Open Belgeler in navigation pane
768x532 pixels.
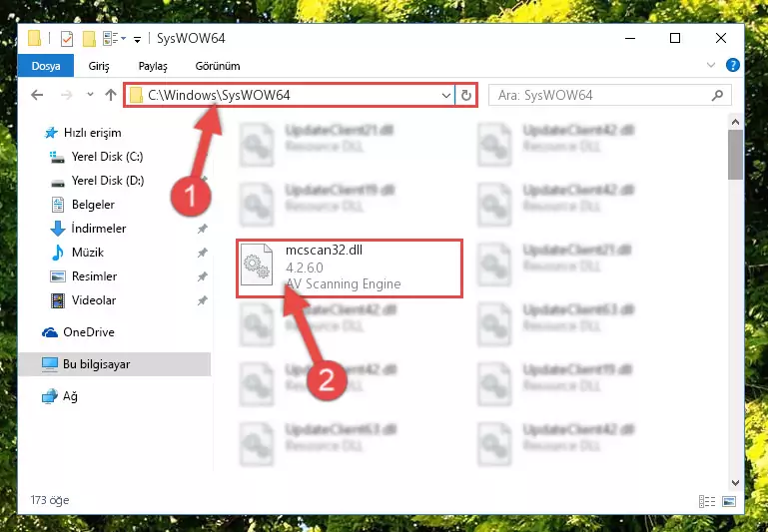[x=83, y=205]
